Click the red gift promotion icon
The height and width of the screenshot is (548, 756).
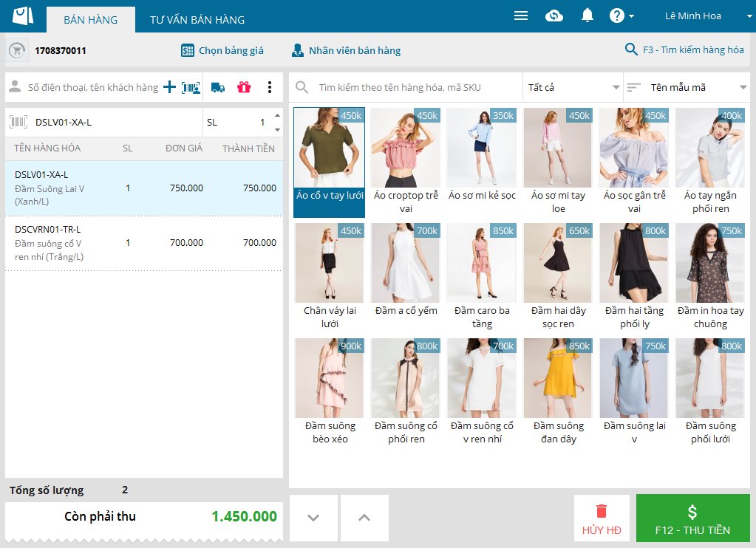tap(244, 87)
